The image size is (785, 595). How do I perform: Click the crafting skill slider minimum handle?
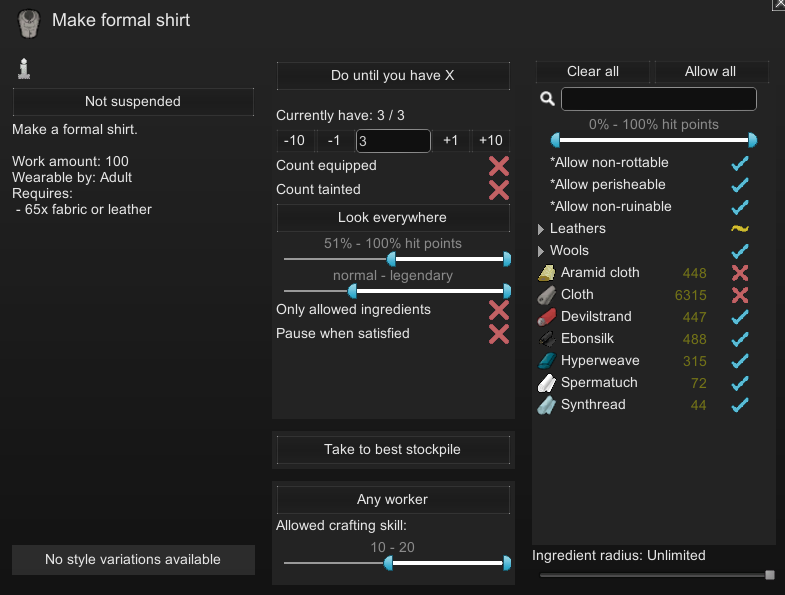pyautogui.click(x=388, y=563)
